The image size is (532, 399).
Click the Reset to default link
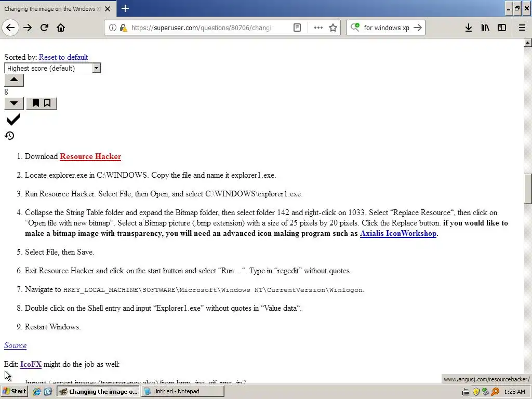(x=63, y=57)
